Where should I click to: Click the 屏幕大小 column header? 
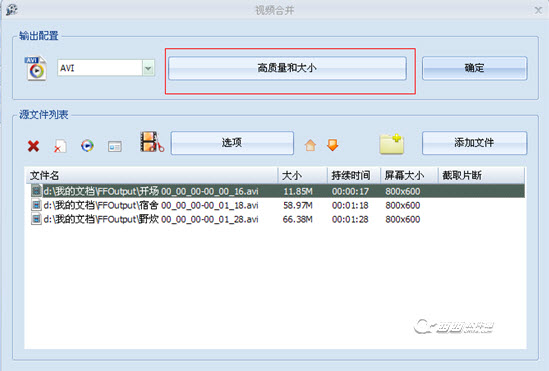coord(409,175)
